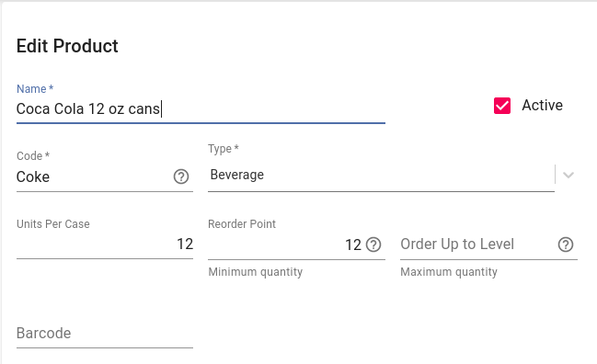
Task: Select the Units Per Case input
Action: point(105,245)
